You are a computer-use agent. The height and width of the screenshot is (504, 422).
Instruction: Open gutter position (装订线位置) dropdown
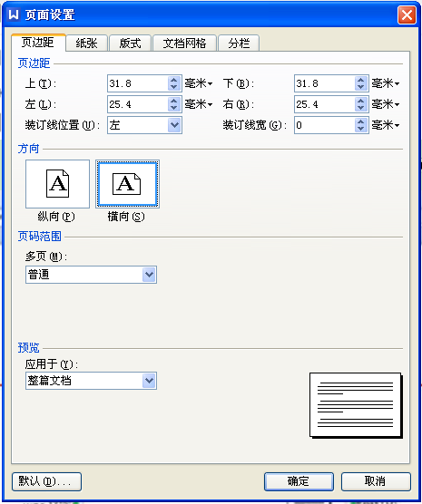pyautogui.click(x=174, y=125)
